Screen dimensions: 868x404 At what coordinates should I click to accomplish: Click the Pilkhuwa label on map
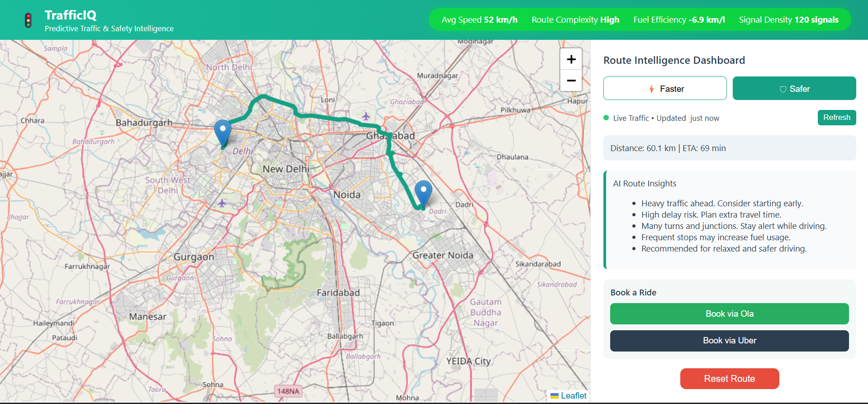coord(515,110)
